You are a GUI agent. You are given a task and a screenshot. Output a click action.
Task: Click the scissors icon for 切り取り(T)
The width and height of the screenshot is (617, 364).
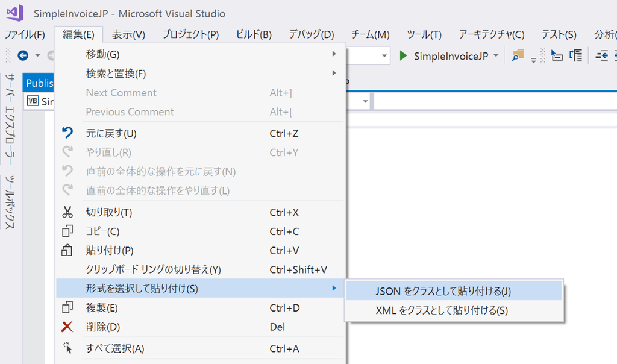pos(67,212)
